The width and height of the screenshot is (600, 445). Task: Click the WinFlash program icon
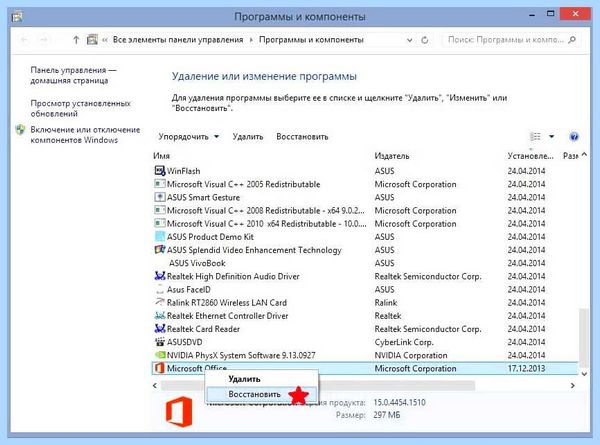160,171
